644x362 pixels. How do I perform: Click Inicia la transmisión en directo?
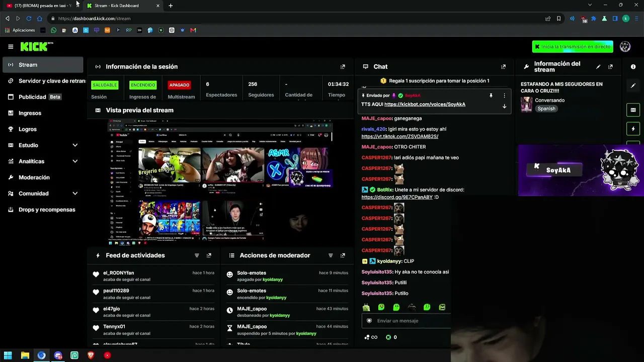point(573,47)
